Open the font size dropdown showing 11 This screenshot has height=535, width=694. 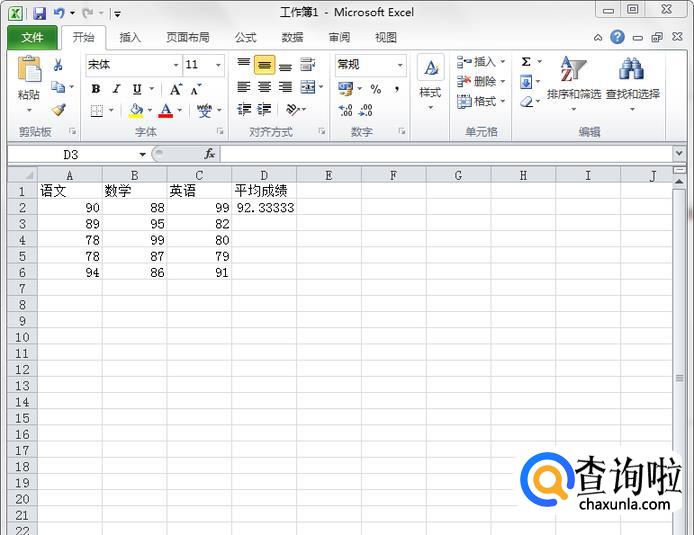(x=218, y=65)
